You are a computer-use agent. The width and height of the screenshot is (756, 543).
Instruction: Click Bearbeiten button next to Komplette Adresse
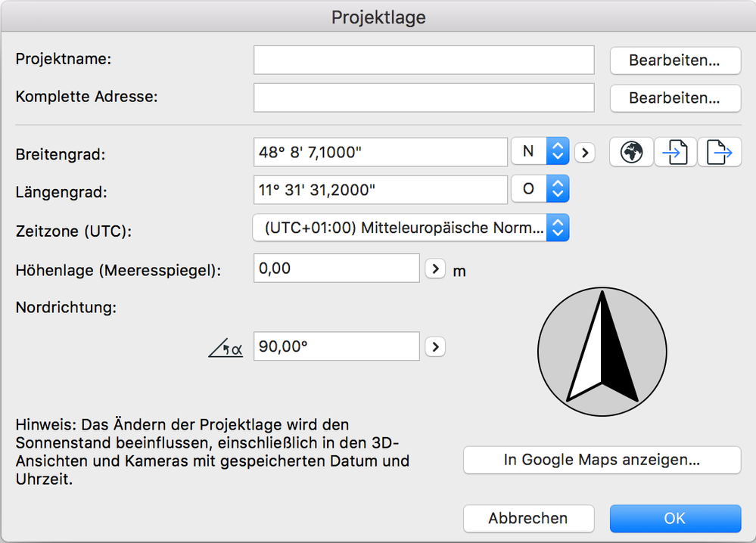(675, 98)
